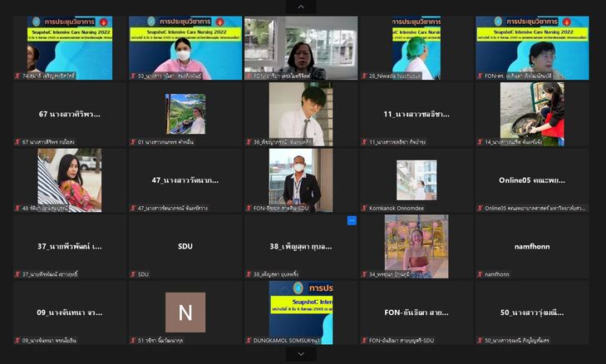Screen dimensions: 606x364
Task: Select the FON video of woman by window
Action: 301,48
